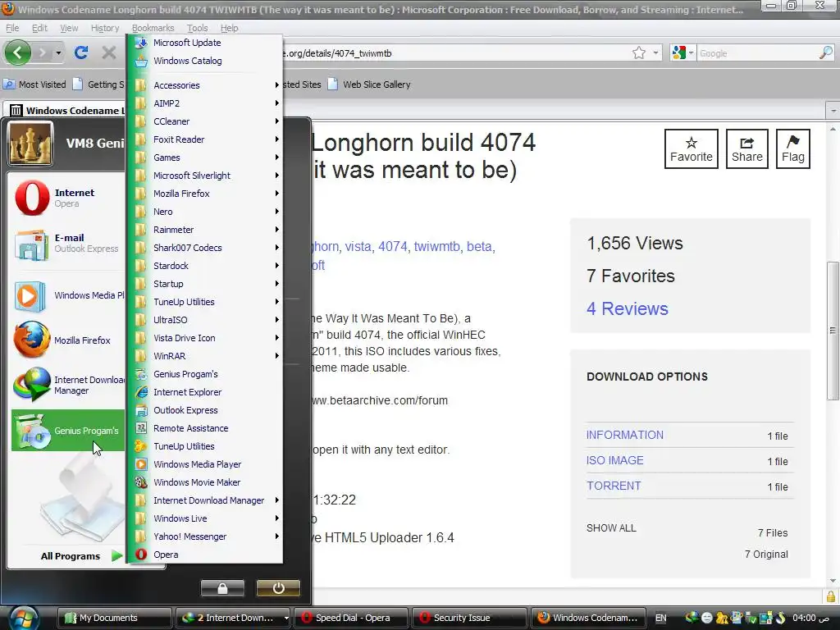This screenshot has height=630, width=840.
Task: Click the page vertical scrollbar thumb
Action: (x=833, y=330)
